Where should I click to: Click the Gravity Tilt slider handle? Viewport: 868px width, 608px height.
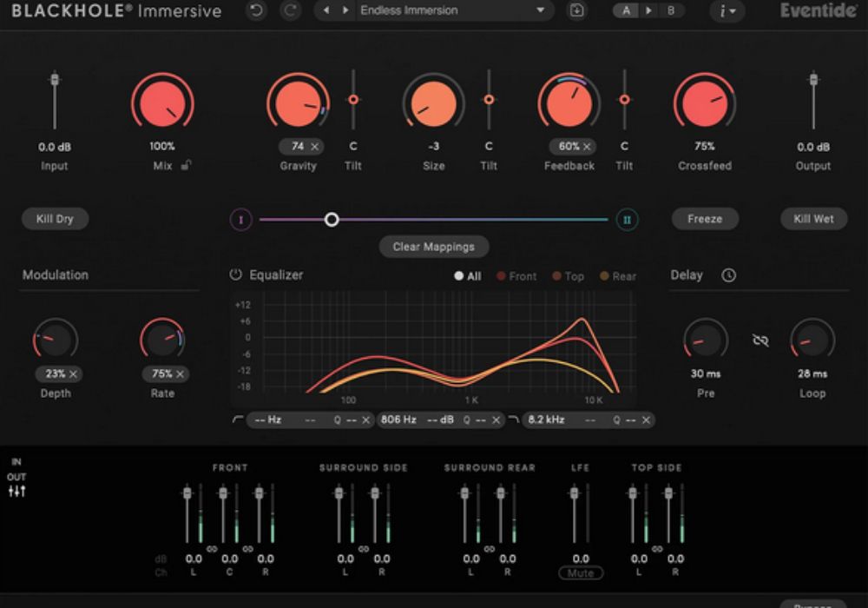point(353,100)
